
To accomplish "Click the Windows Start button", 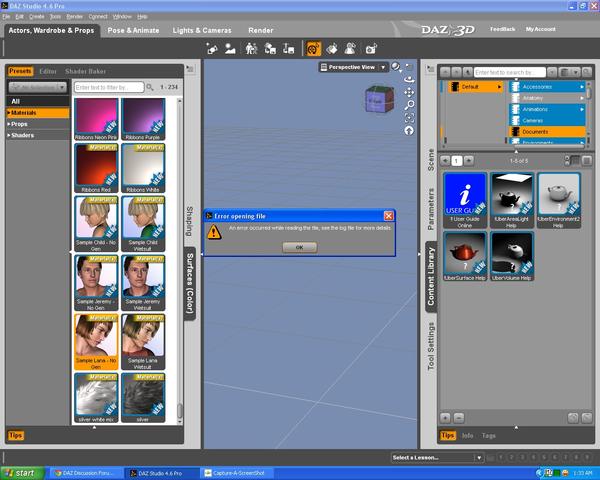I will point(21,473).
